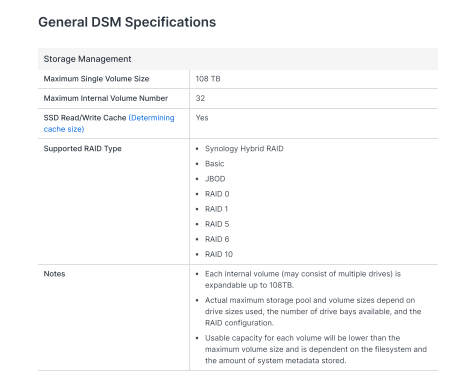472x390 pixels.
Task: Select the 108 TB value
Action: click(208, 79)
